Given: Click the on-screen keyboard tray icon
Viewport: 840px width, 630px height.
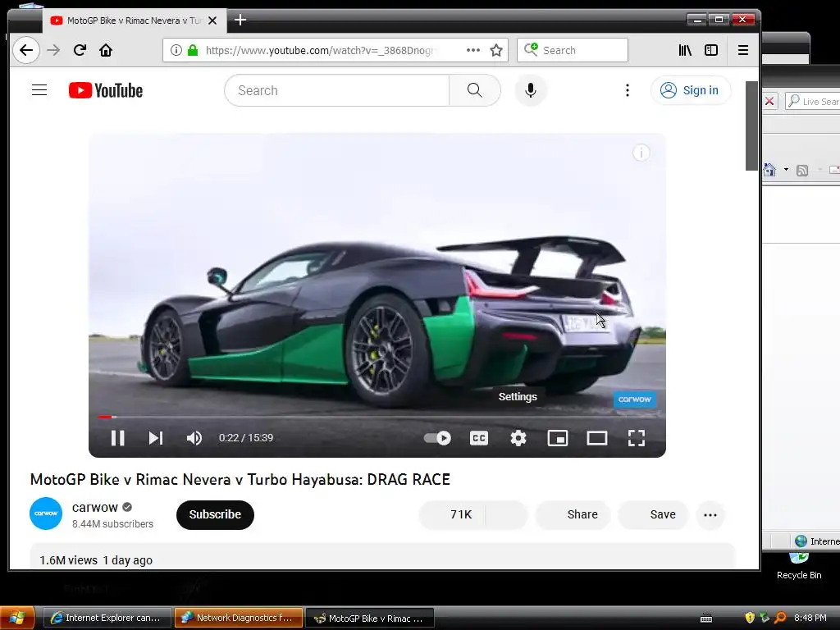Looking at the screenshot, I should 706,619.
